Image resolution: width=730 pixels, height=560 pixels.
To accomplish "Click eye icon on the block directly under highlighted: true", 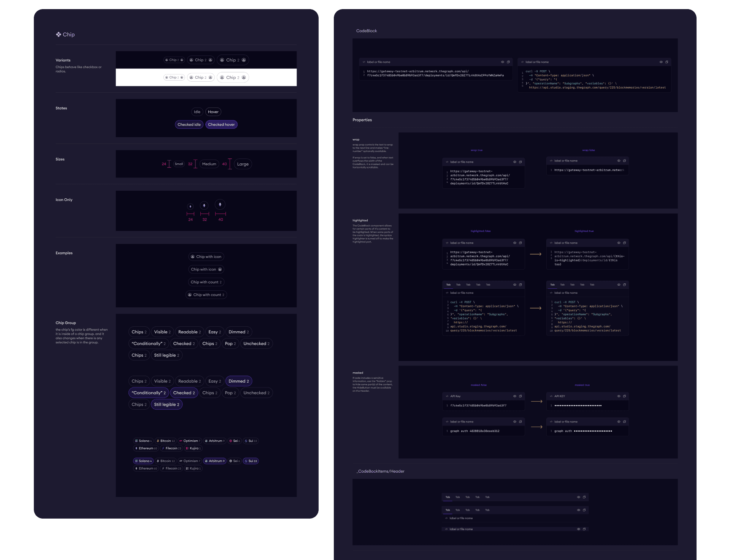I will pyautogui.click(x=619, y=243).
